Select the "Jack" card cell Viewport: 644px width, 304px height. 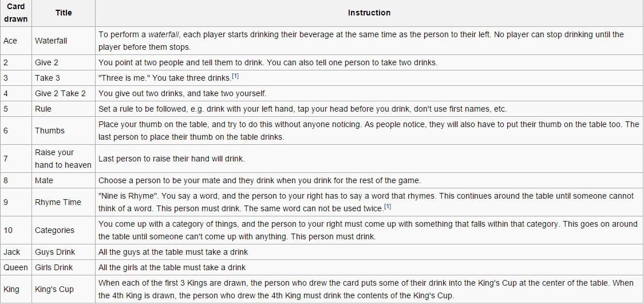coord(11,252)
